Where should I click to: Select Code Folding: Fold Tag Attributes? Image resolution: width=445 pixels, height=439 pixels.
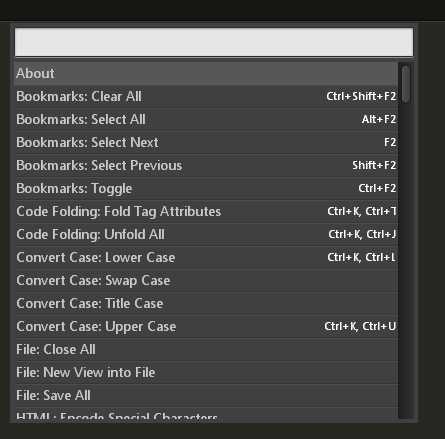(x=206, y=211)
